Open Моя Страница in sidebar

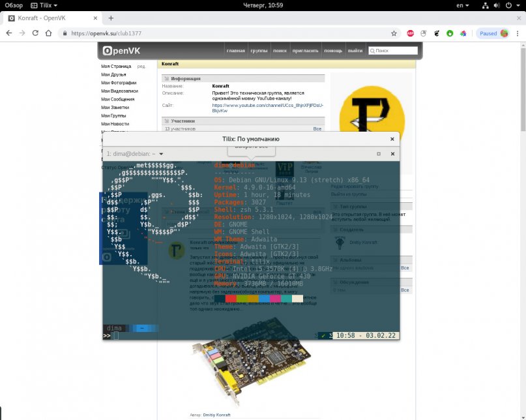point(116,67)
